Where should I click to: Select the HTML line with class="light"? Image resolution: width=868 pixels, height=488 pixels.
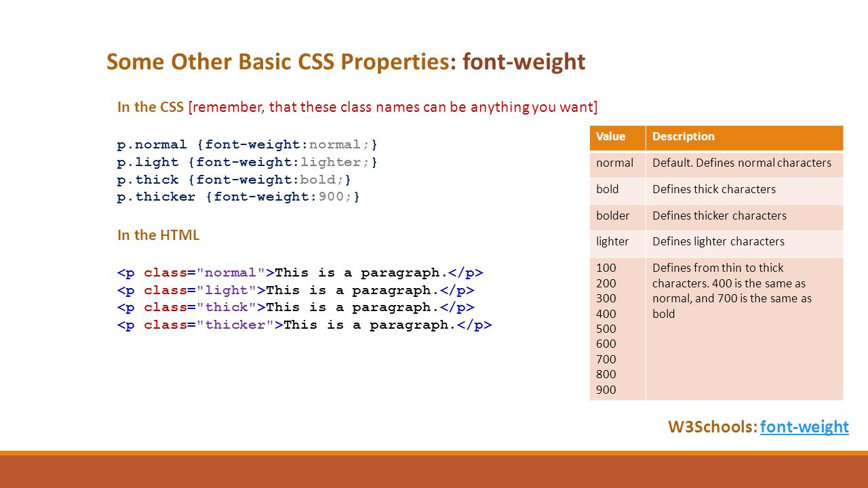tap(296, 290)
